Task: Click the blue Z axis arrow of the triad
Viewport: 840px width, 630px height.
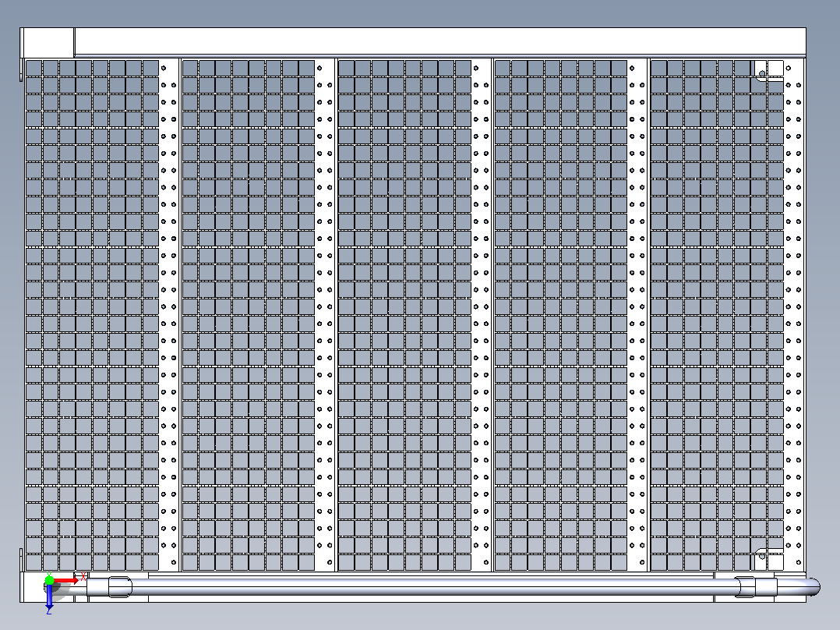Action: 49,596
